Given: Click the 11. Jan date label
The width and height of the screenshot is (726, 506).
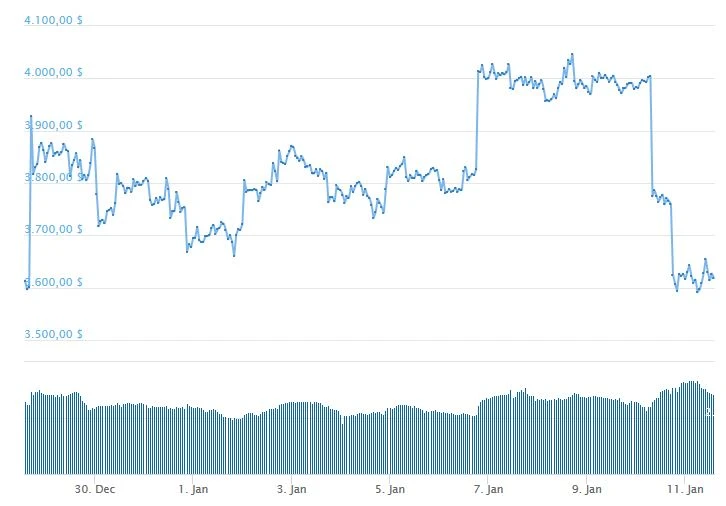Looking at the screenshot, I should point(686,489).
